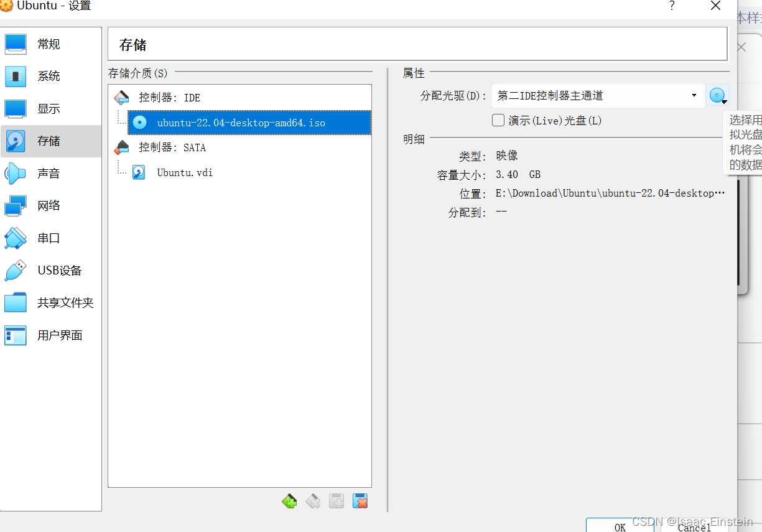762x532 pixels.
Task: Select the Ubuntu.vdi hard disk entry
Action: (x=249, y=172)
